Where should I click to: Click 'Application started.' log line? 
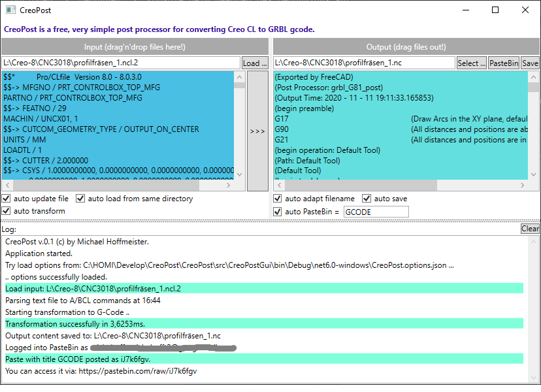point(39,253)
